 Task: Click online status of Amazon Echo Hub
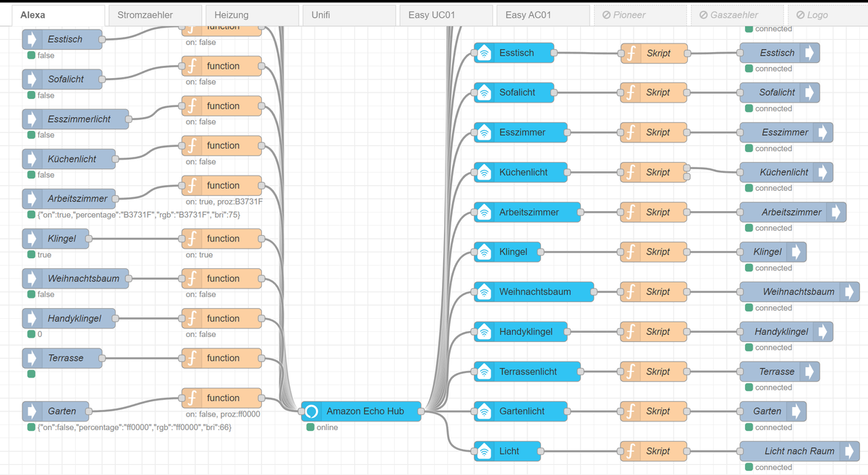pos(322,427)
